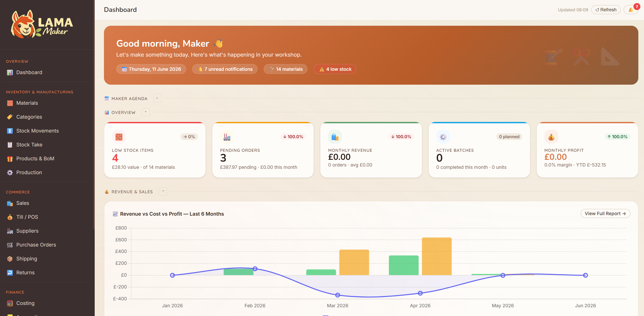Collapse the Overview section
The height and width of the screenshot is (316, 644).
tap(146, 112)
